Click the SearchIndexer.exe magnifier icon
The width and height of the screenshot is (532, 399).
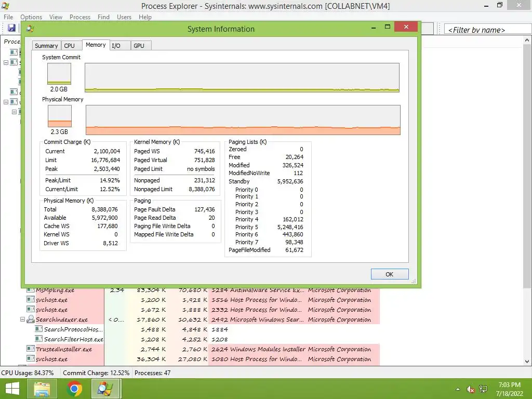pos(31,320)
